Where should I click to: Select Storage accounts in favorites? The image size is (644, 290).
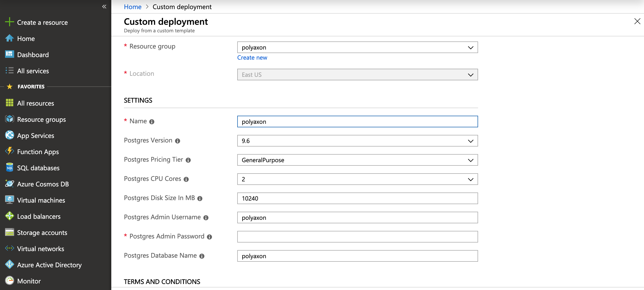point(42,232)
